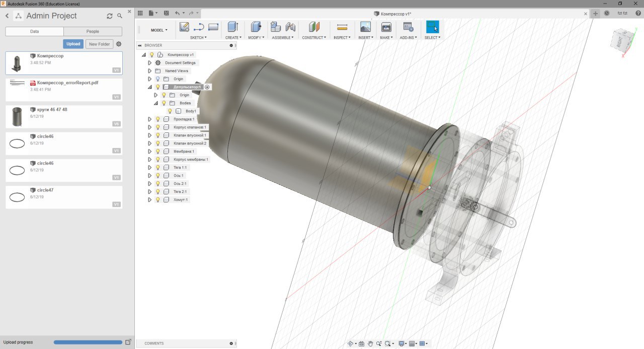644x349 pixels.
Task: Open the CONSTRUCT menu
Action: point(314,38)
